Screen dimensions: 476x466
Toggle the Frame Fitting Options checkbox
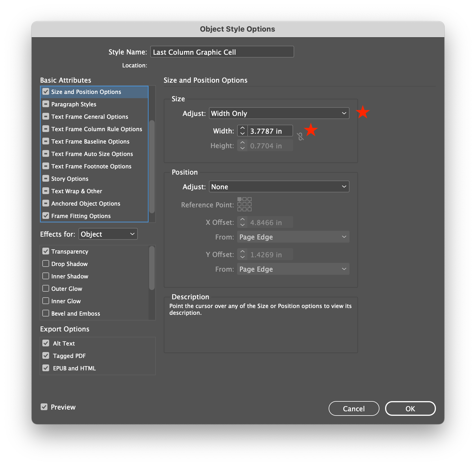tap(46, 216)
